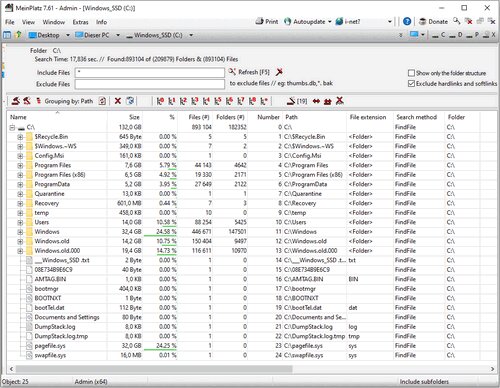Click the 24.58 % value for Windows

[166, 232]
